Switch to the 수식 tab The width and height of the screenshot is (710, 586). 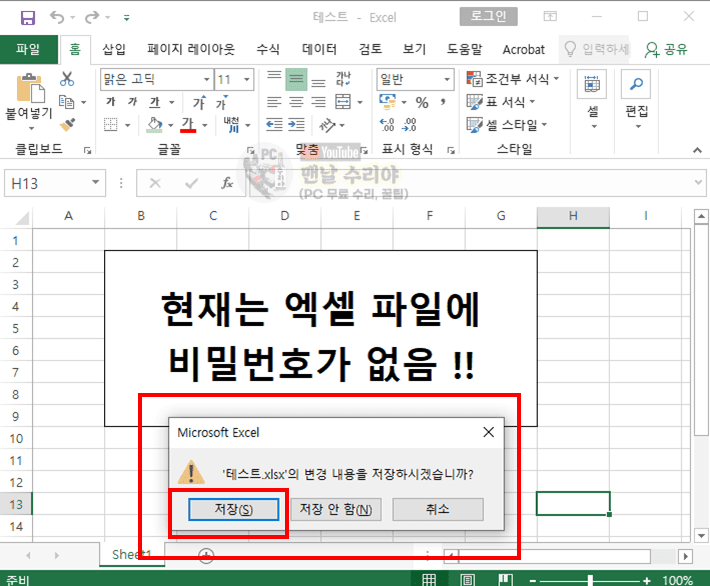point(268,49)
